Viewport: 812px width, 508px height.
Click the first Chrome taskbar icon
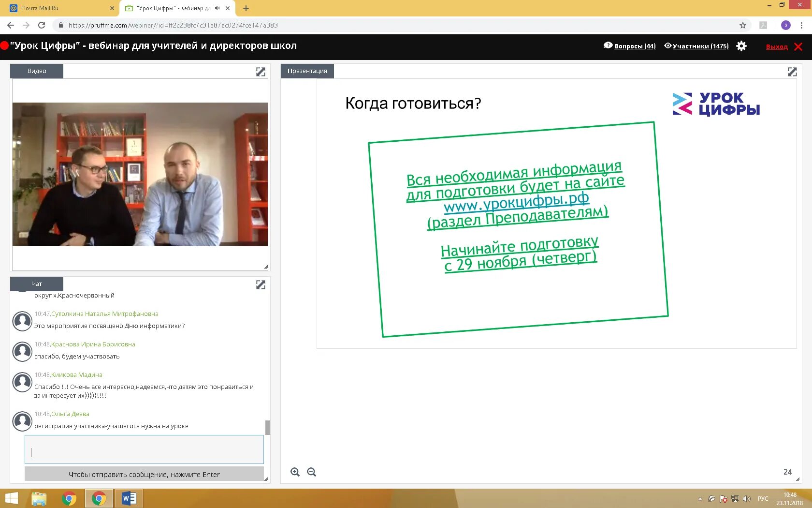[69, 498]
